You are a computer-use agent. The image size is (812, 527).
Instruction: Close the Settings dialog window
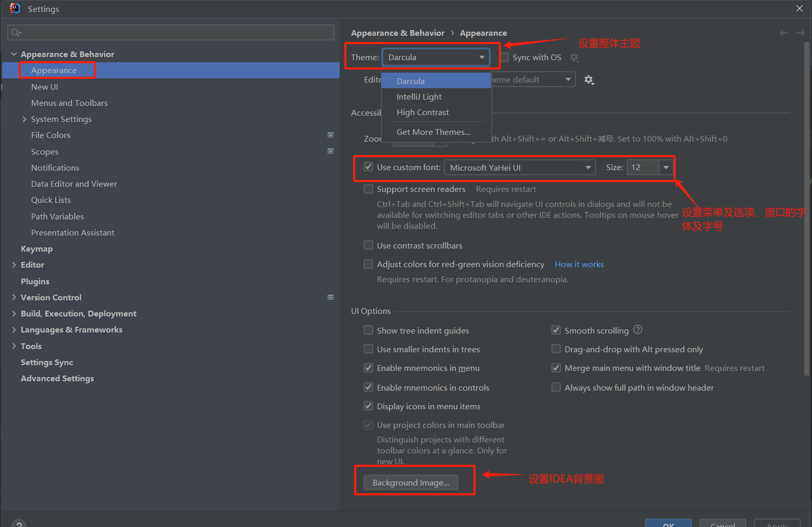point(799,8)
